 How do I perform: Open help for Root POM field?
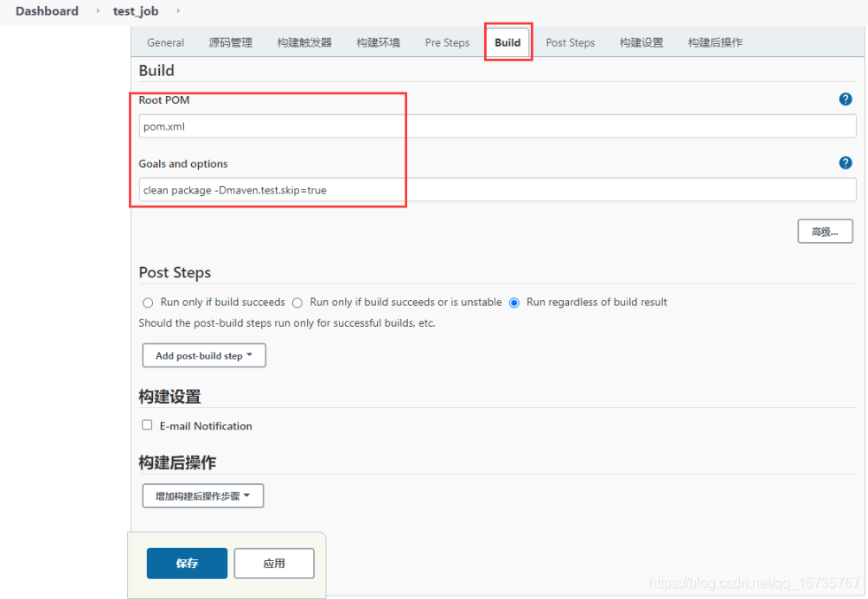coord(846,99)
